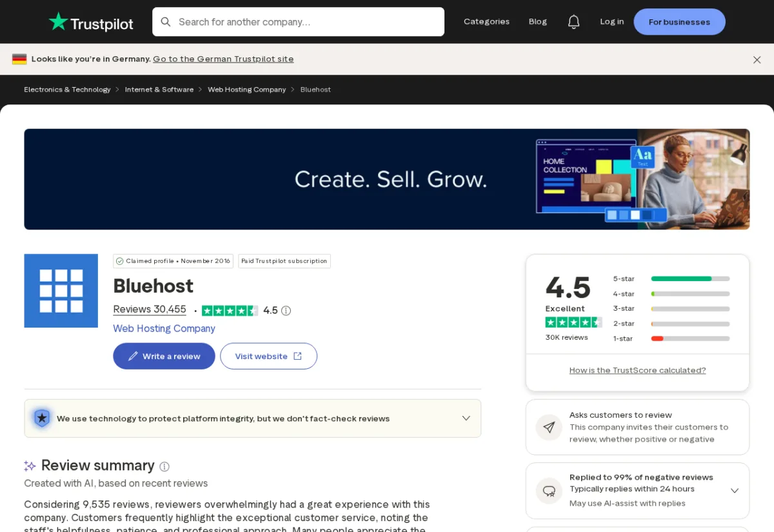This screenshot has height=532, width=774.
Task: Filter by the 3-star rating bar
Action: click(x=671, y=308)
